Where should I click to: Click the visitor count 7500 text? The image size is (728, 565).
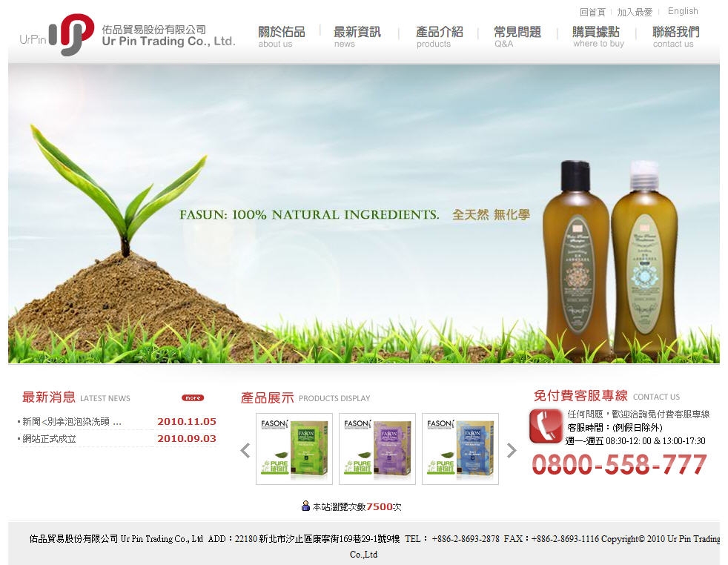tap(380, 506)
